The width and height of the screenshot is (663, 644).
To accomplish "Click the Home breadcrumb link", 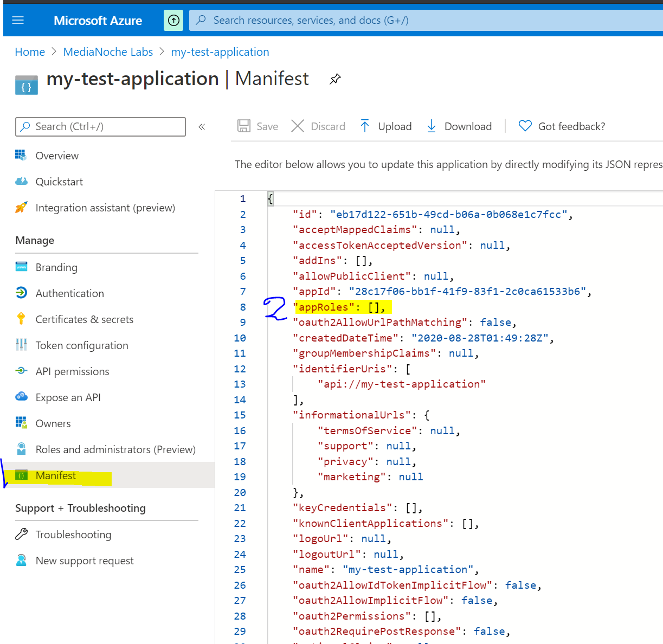I will click(30, 52).
